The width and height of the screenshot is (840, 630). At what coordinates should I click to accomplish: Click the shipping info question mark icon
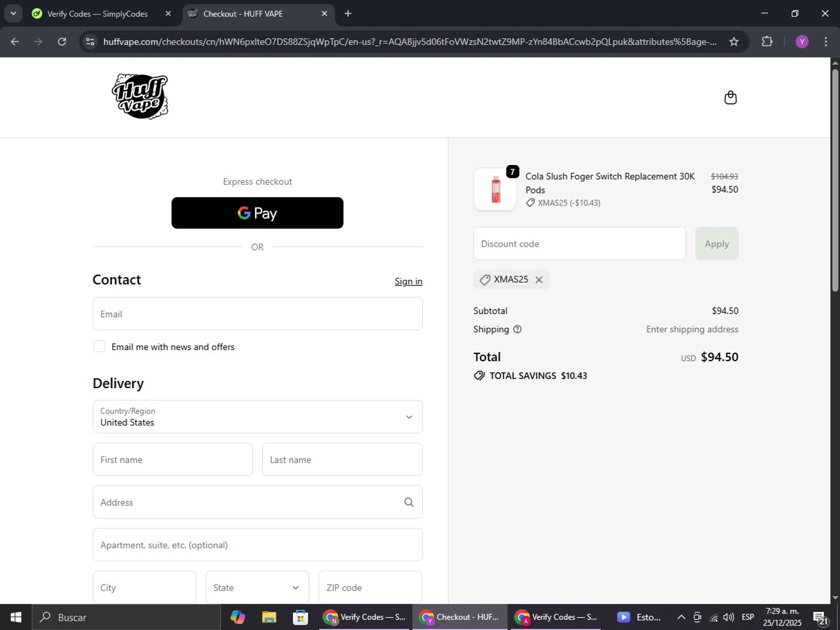517,329
